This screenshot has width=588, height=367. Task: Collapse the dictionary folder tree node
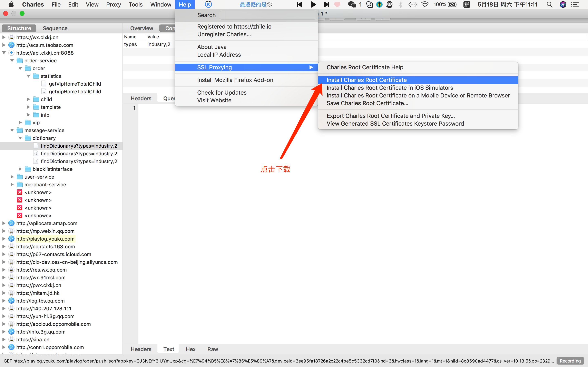click(x=20, y=138)
